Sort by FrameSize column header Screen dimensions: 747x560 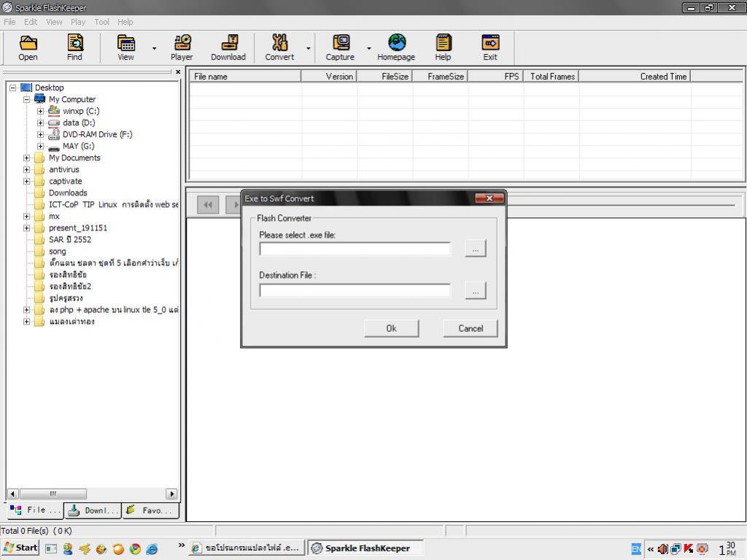pyautogui.click(x=440, y=76)
